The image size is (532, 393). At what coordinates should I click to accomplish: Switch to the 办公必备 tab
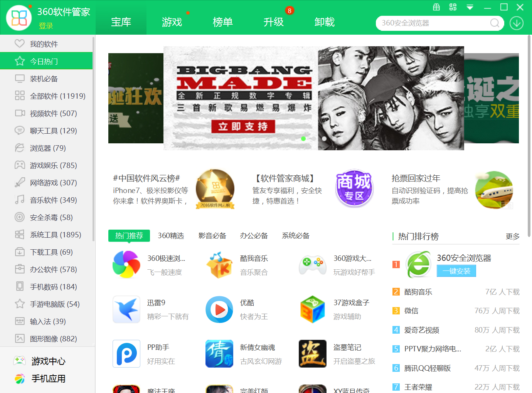[x=254, y=235]
